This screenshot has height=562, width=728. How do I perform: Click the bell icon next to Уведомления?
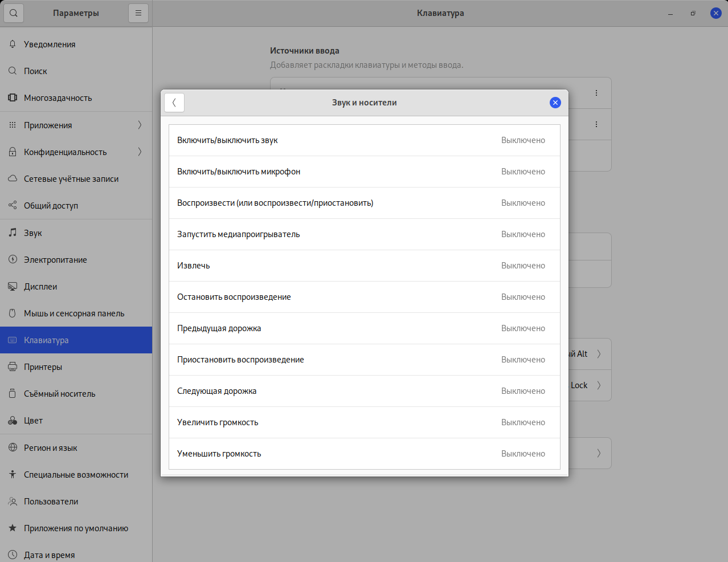click(x=13, y=44)
